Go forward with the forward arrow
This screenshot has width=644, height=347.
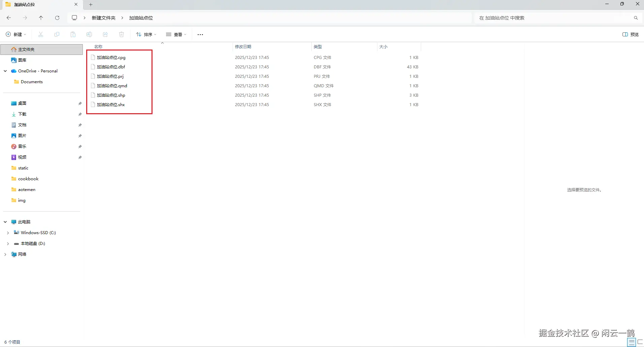[x=25, y=18]
